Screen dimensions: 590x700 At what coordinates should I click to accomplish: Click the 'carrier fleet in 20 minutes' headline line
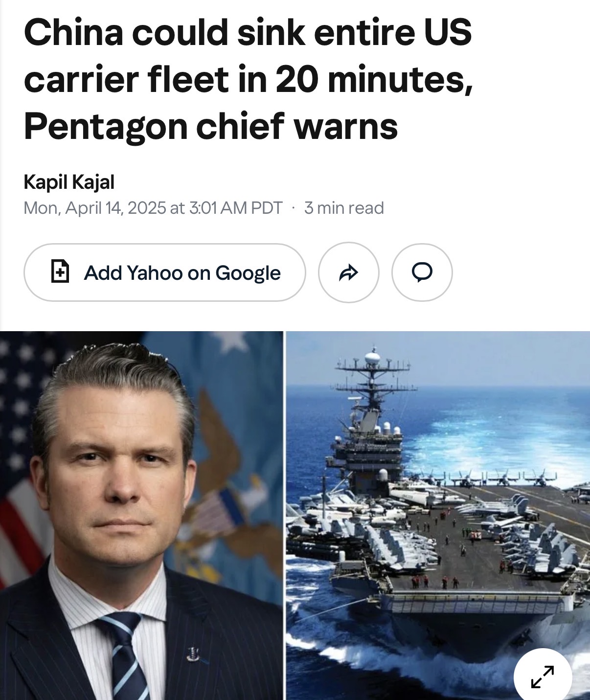tap(248, 79)
